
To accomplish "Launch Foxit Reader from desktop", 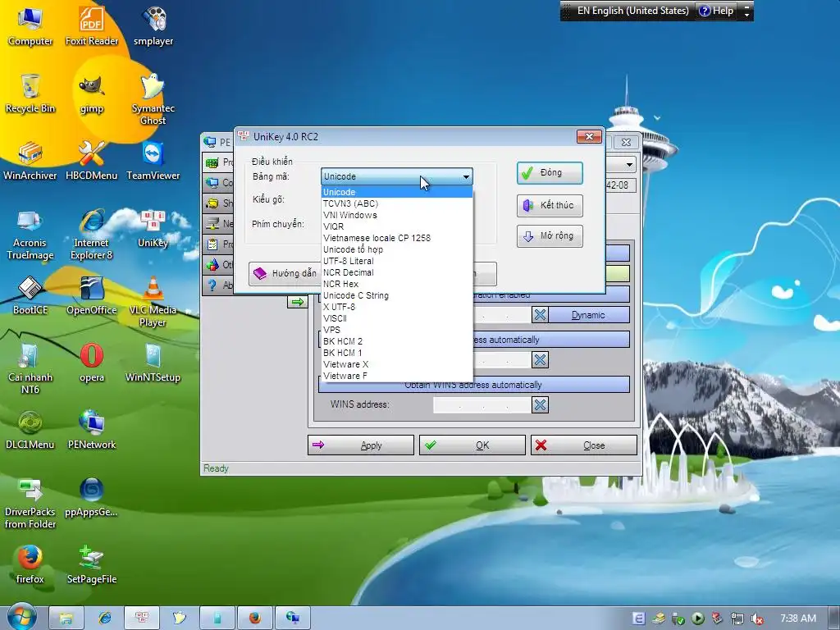I will pos(92,25).
